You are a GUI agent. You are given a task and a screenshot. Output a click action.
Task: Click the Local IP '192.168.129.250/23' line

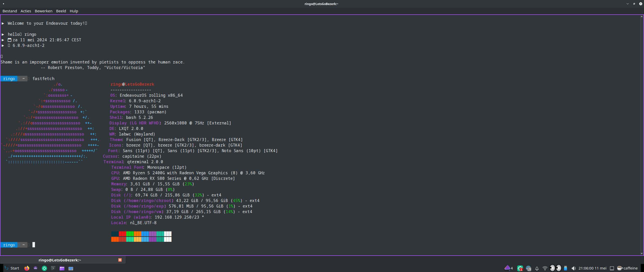[157, 217]
